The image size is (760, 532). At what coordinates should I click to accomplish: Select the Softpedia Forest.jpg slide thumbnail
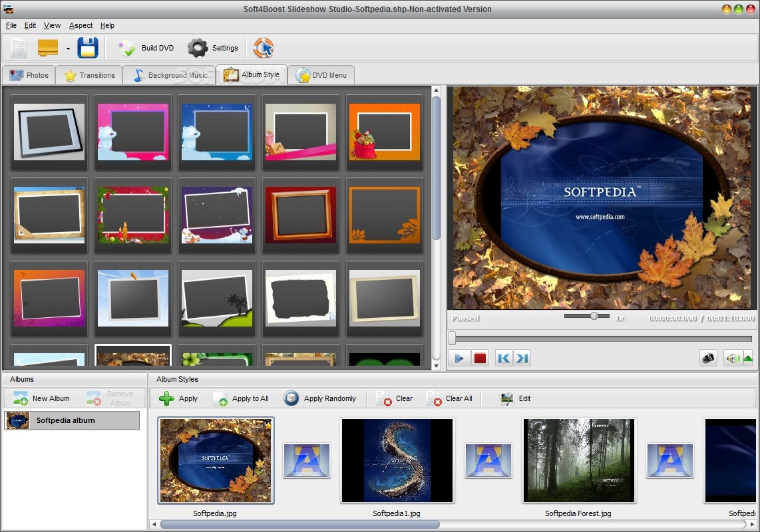(579, 460)
